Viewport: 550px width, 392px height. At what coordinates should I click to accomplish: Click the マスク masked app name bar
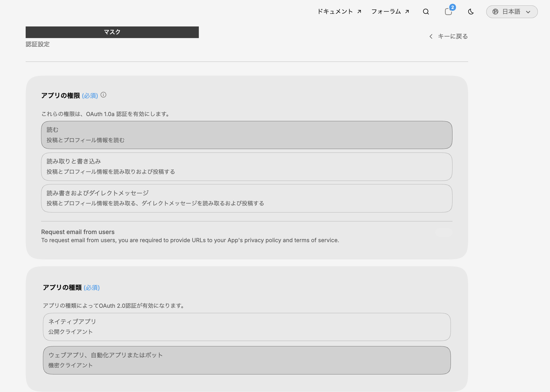pos(112,32)
